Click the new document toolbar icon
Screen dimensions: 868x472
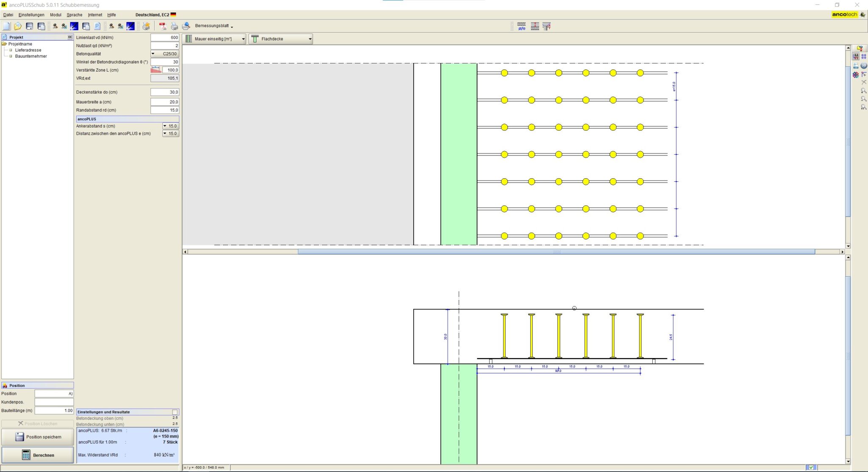tap(6, 26)
